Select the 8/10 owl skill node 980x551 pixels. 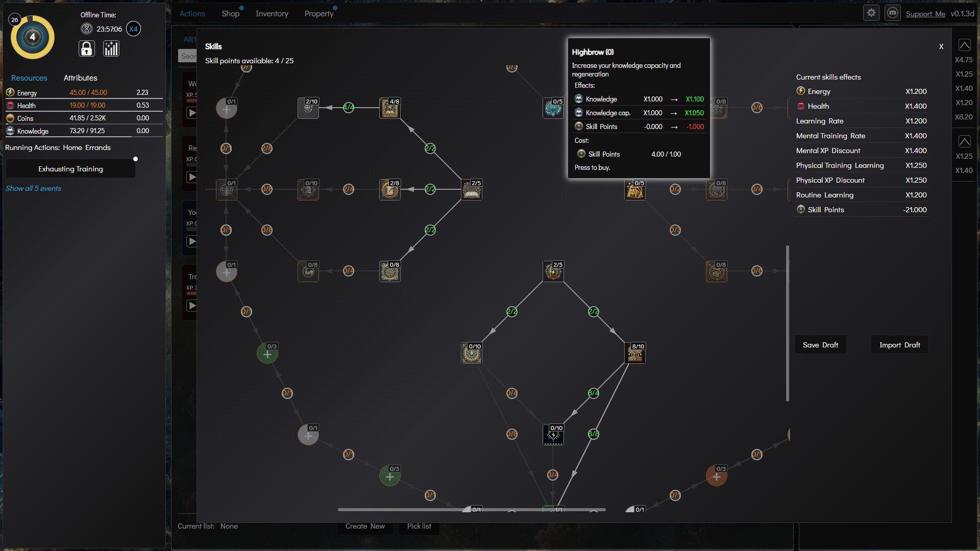click(x=634, y=353)
